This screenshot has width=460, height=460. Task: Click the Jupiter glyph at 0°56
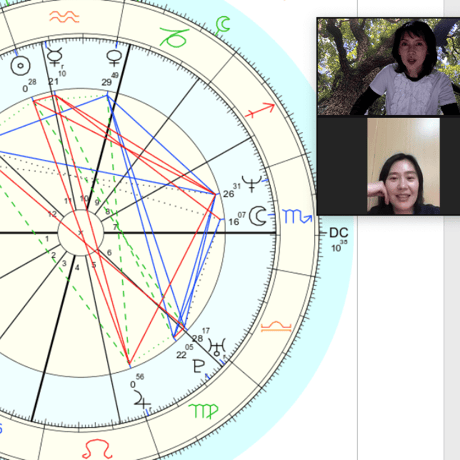[x=142, y=399]
